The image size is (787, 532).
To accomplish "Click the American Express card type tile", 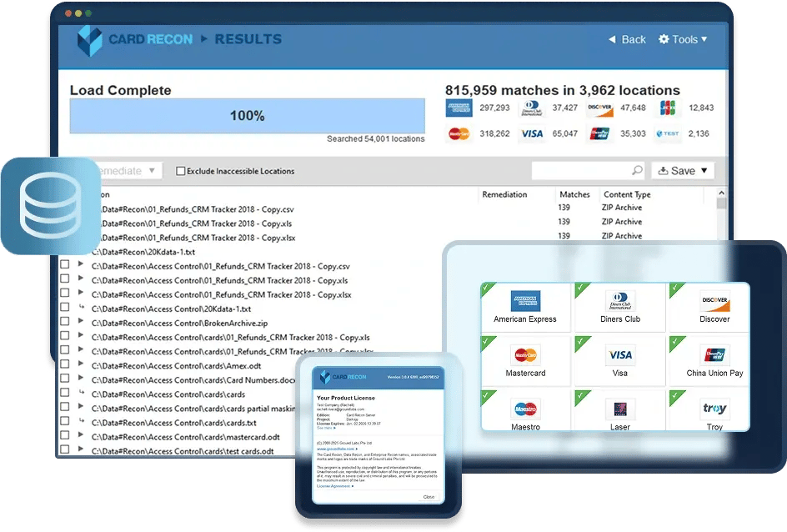I will coord(525,308).
